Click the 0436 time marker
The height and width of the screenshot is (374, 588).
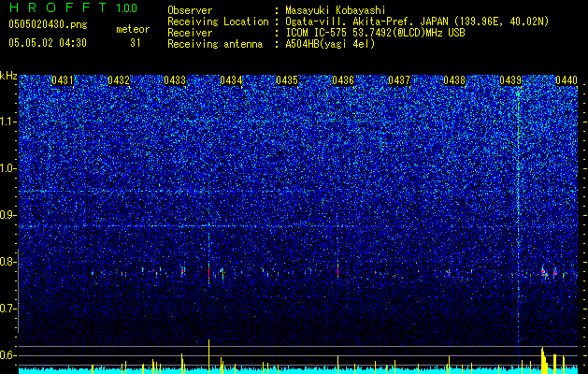pos(343,80)
